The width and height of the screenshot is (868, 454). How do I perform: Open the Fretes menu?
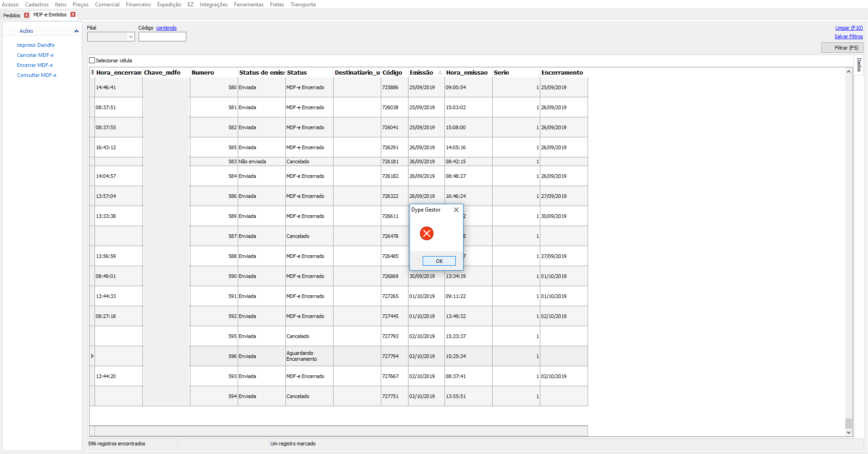point(277,5)
